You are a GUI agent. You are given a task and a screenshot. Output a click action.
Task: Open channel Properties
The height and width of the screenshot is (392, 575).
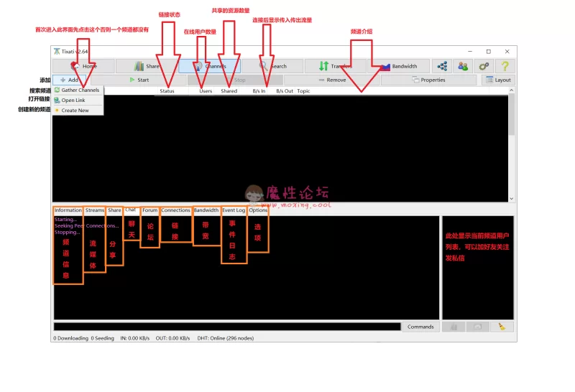(x=428, y=80)
